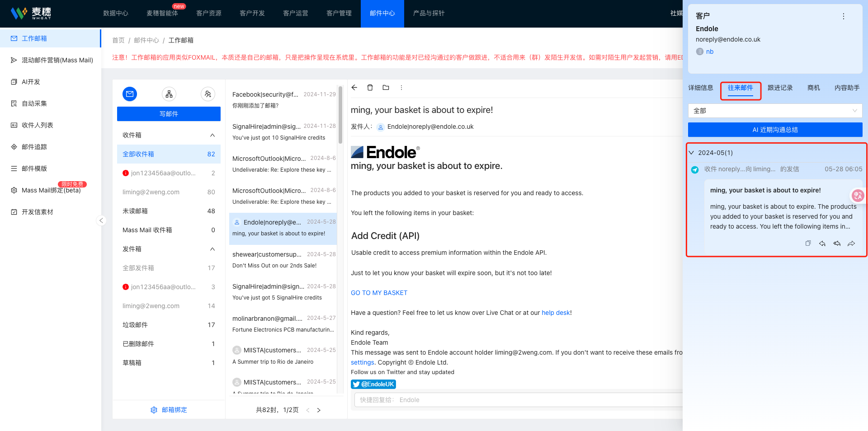Screen dimensions: 868x431
Task: Open the shewear Don't Miss Out email
Action: pyautogui.click(x=283, y=260)
